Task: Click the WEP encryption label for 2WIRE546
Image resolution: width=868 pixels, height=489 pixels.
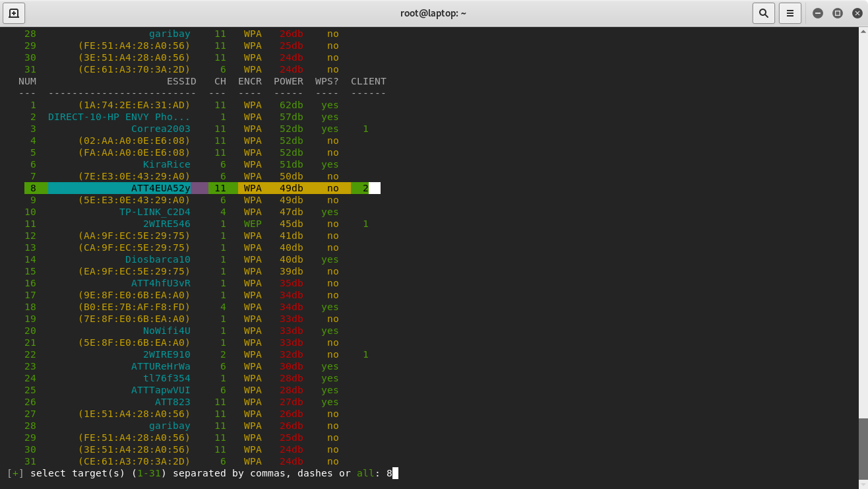Action: [253, 224]
